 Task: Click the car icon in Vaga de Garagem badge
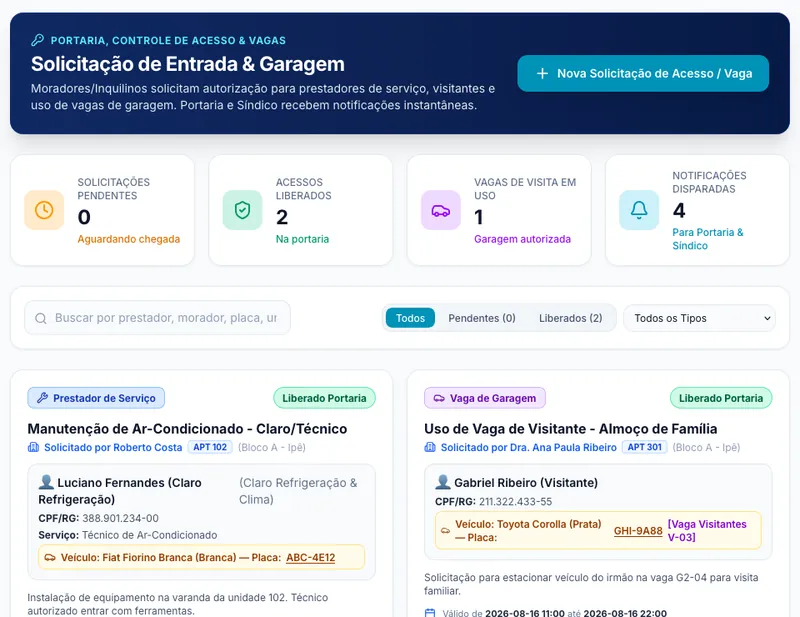[x=439, y=398]
